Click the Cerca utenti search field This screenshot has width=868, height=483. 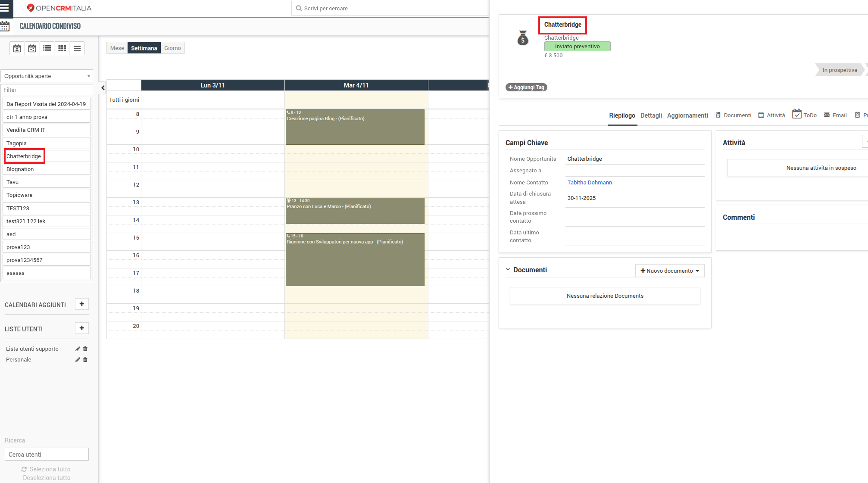pyautogui.click(x=47, y=454)
